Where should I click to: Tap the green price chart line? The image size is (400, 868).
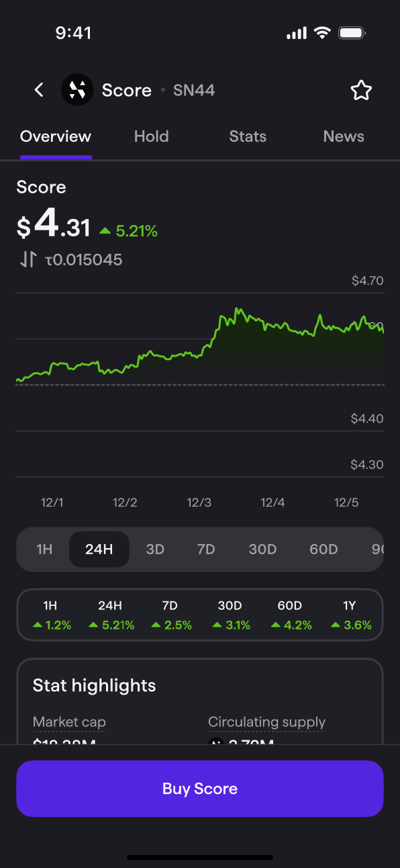(x=200, y=347)
